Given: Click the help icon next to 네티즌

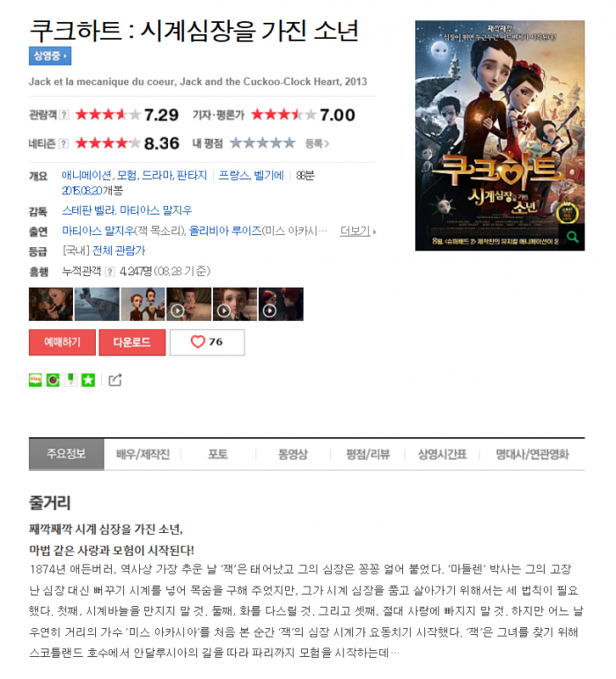Looking at the screenshot, I should (x=63, y=143).
